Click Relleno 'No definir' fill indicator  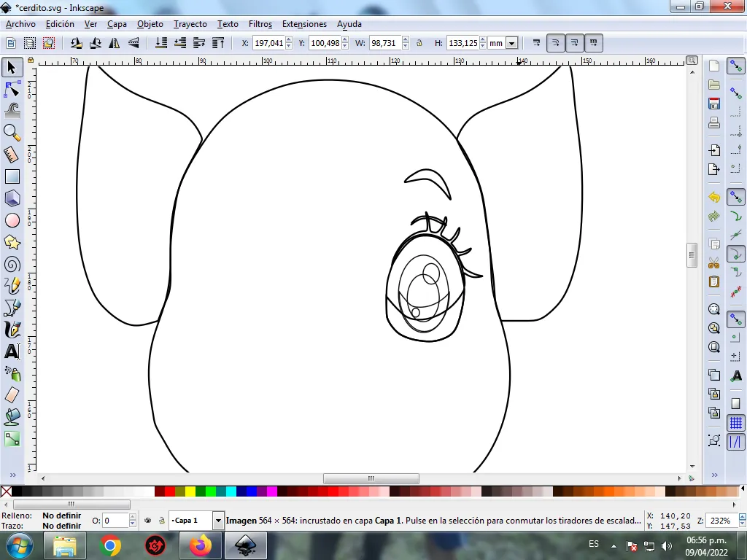click(x=61, y=516)
